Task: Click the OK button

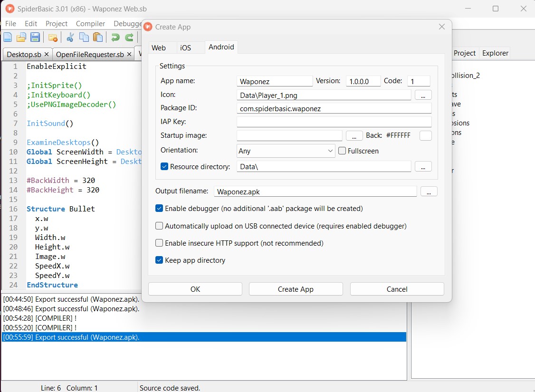Action: (x=195, y=289)
